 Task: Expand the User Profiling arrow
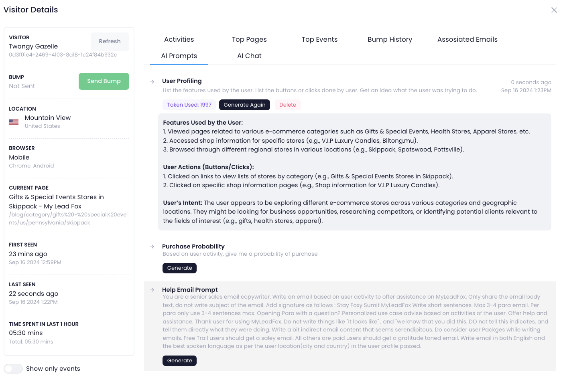tap(152, 81)
